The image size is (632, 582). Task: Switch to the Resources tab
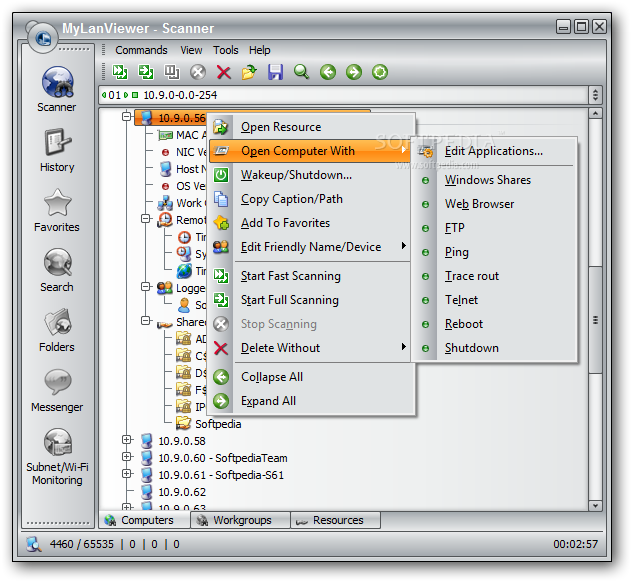(335, 520)
